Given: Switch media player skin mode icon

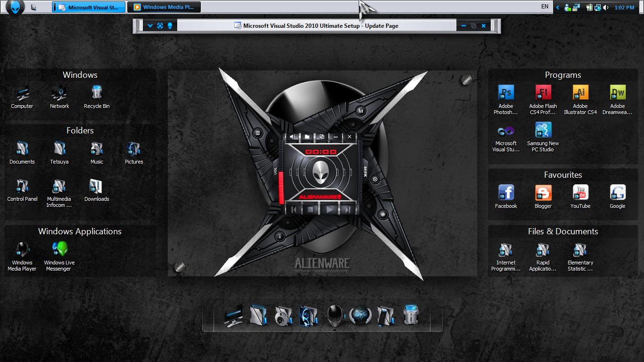Looking at the screenshot, I should click(x=322, y=137).
